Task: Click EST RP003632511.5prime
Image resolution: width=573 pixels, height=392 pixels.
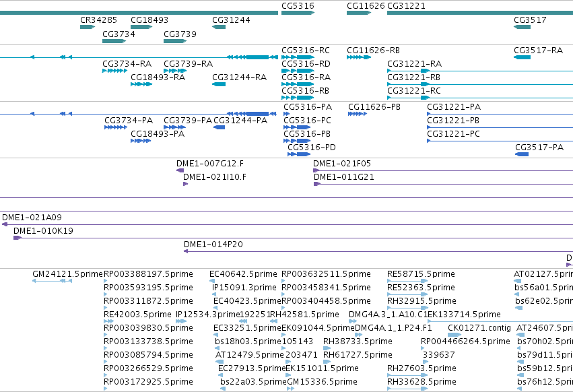Action: (283, 281)
